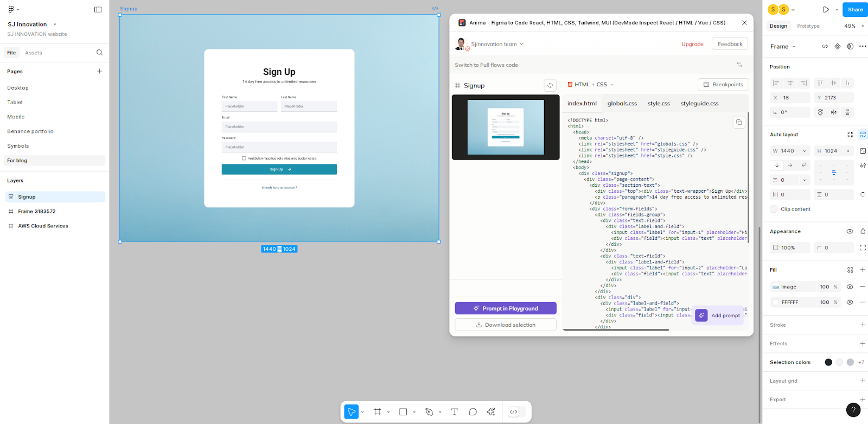Toggle visibility of the FFFFFF fill
The height and width of the screenshot is (424, 868).
click(850, 302)
